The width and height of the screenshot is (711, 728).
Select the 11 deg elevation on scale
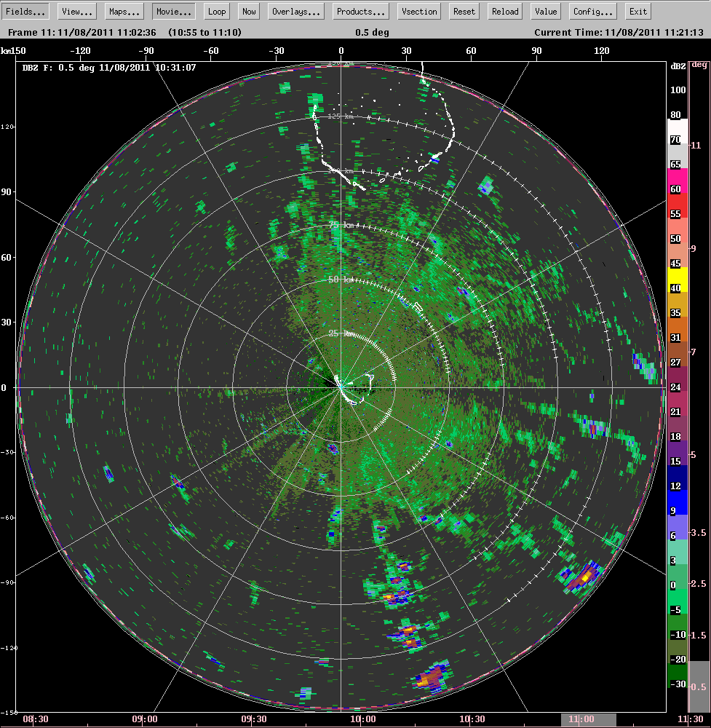coord(699,146)
